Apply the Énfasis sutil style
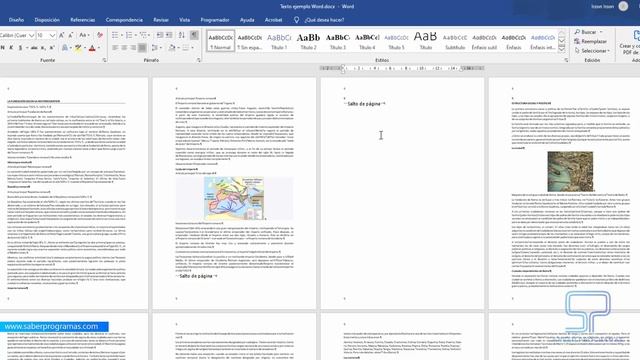 tap(484, 41)
